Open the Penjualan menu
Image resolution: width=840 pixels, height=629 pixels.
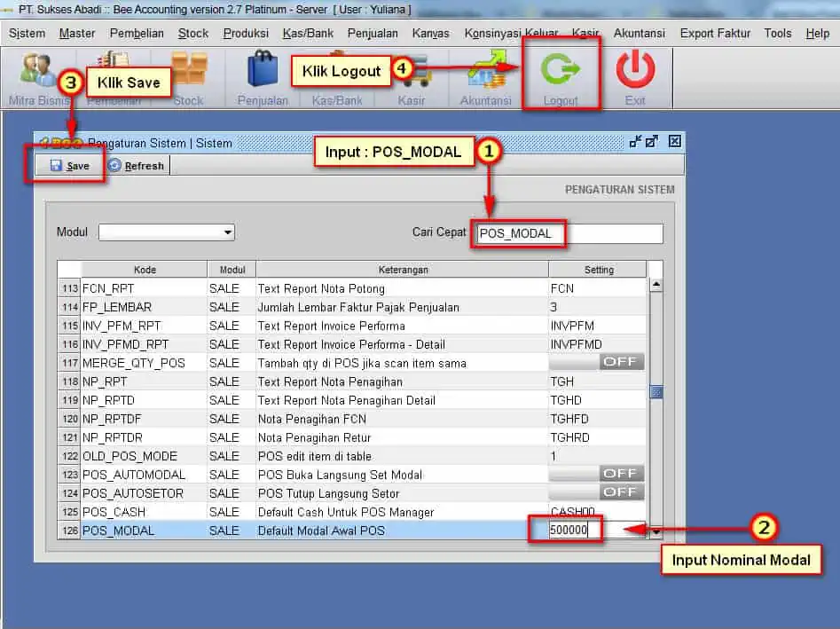coord(373,33)
